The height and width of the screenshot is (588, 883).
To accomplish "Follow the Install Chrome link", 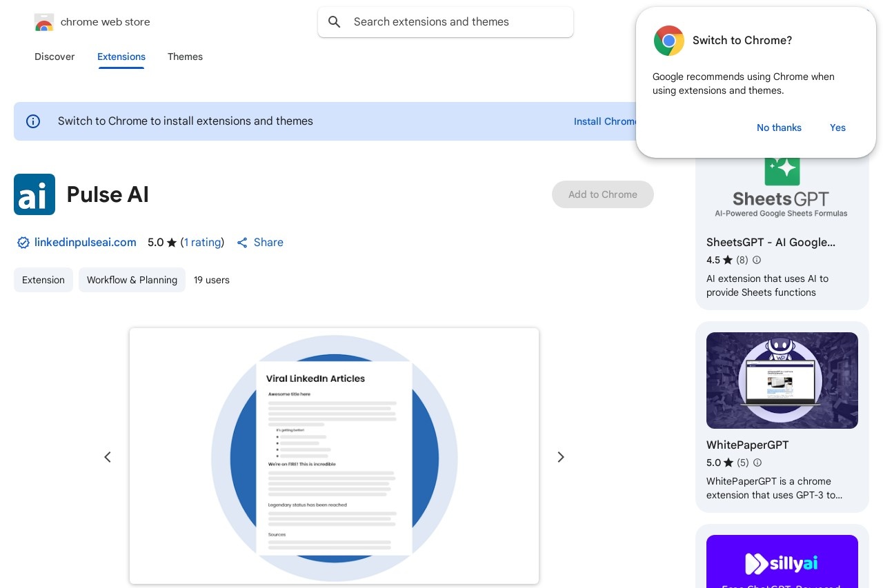I will pos(605,121).
